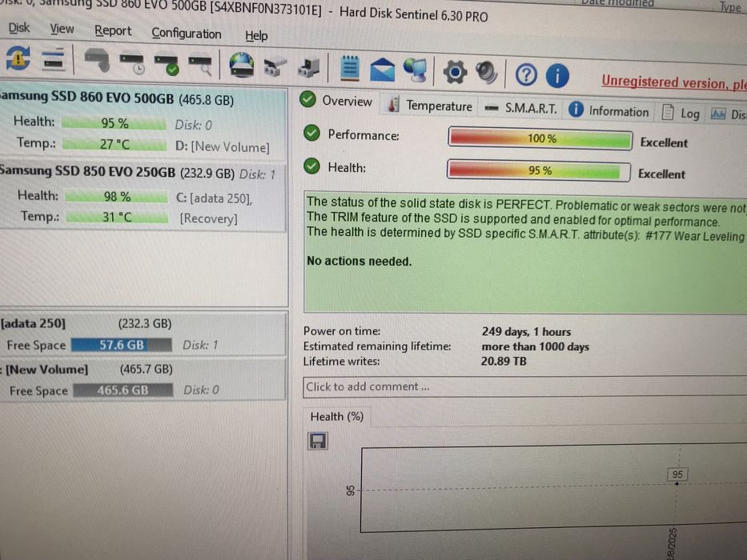747x560 pixels.
Task: Click green checkmark next to Health label
Action: pos(311,166)
